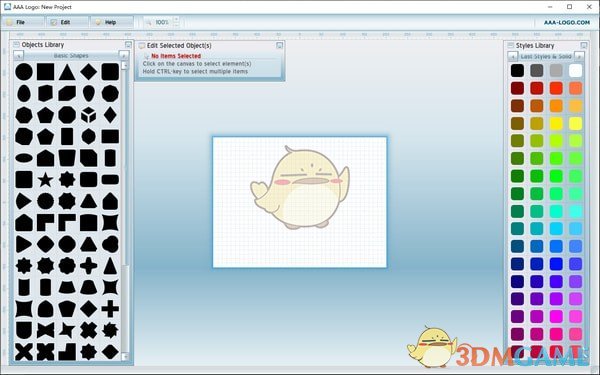Switch to next Styles Library category
Viewport: 600px width, 375px height.
(x=579, y=57)
